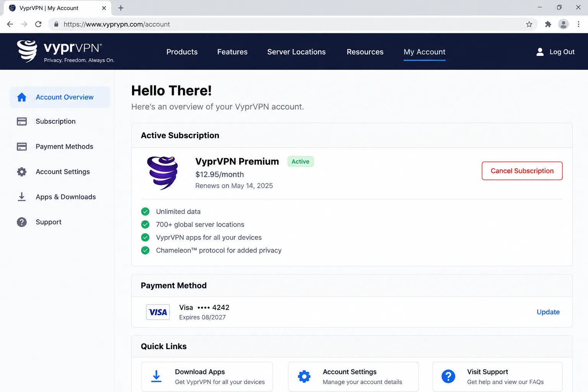This screenshot has height=392, width=588.
Task: Click the Apps & Downloads arrow icon
Action: click(x=22, y=197)
